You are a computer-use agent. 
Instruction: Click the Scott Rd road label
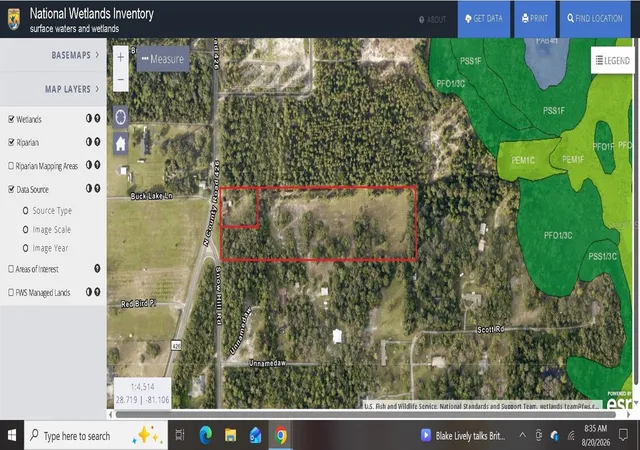pyautogui.click(x=490, y=329)
